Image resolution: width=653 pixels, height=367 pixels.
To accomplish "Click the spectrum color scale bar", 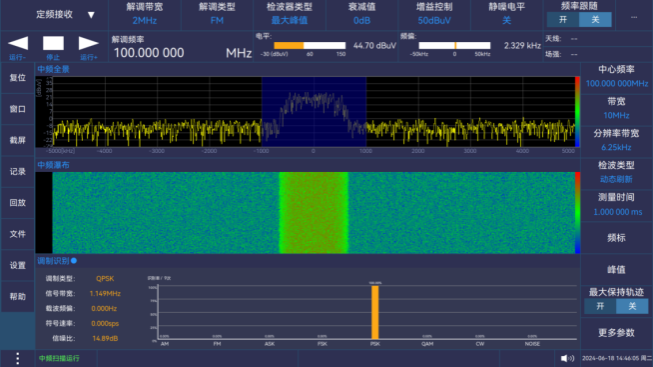I will click(x=577, y=112).
